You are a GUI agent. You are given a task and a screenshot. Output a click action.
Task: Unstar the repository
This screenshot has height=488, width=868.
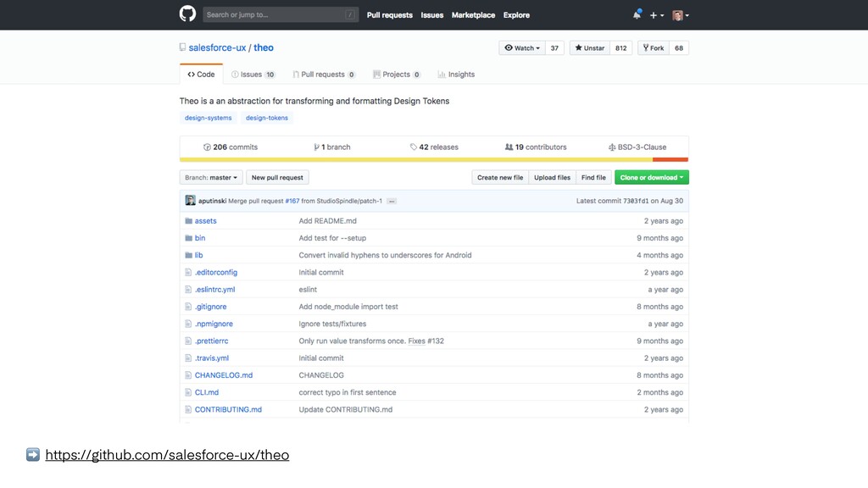click(590, 48)
